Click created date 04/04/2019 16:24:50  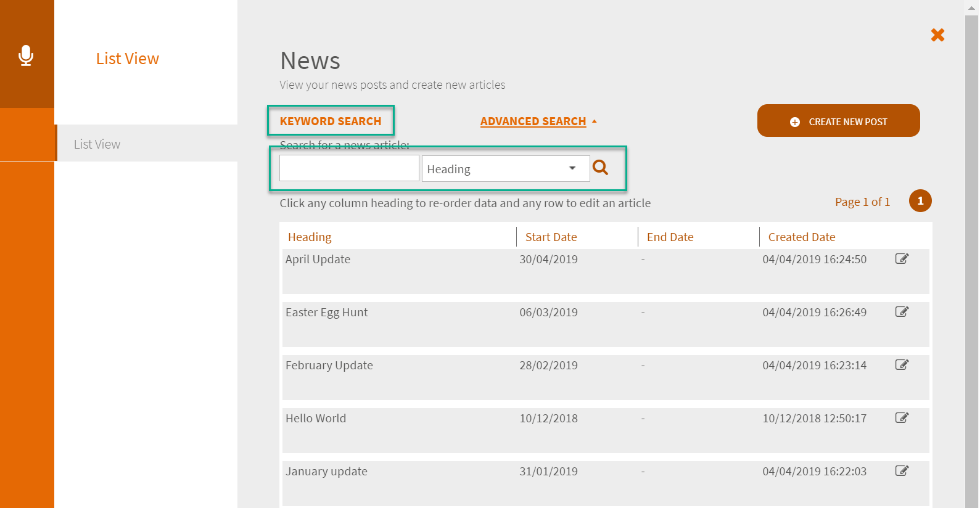tap(814, 259)
